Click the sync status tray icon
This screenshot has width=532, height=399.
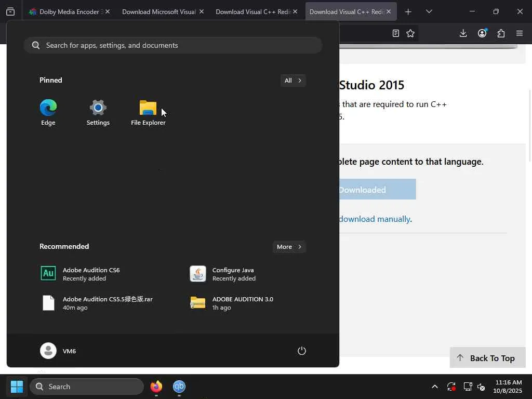click(x=451, y=387)
